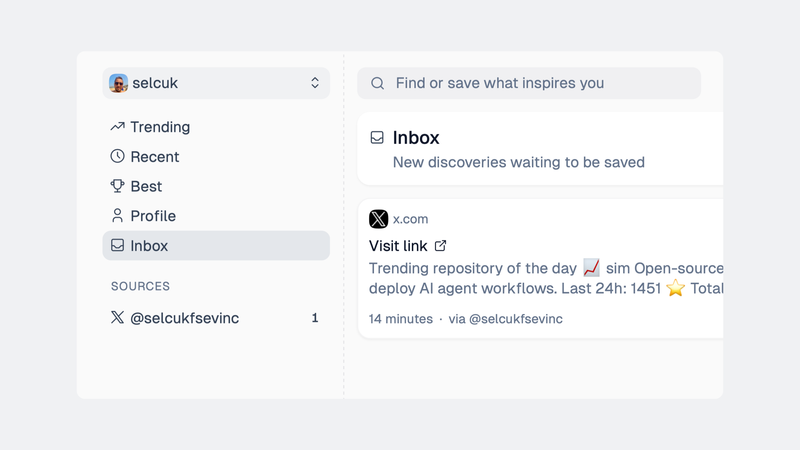The width and height of the screenshot is (800, 450).
Task: Click the unread count badge showing 1
Action: [315, 318]
